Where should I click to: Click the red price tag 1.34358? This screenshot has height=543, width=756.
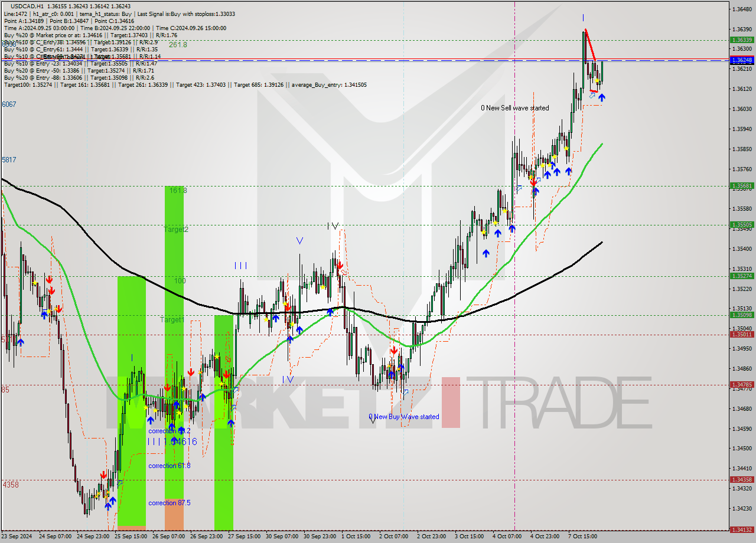point(742,479)
